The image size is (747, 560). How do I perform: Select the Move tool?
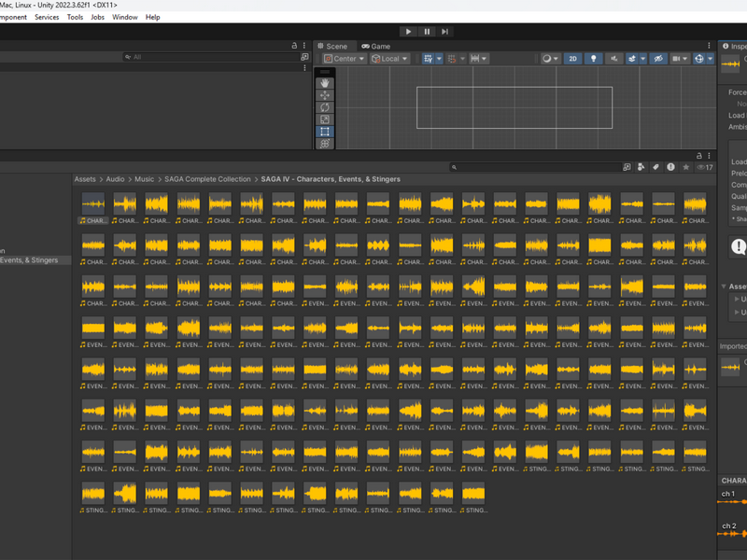325,95
